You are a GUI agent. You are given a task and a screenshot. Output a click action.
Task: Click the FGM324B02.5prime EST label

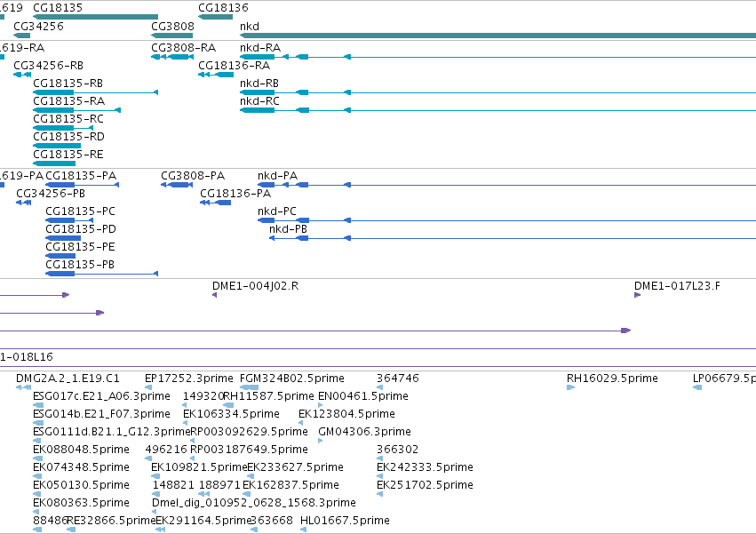pyautogui.click(x=292, y=379)
